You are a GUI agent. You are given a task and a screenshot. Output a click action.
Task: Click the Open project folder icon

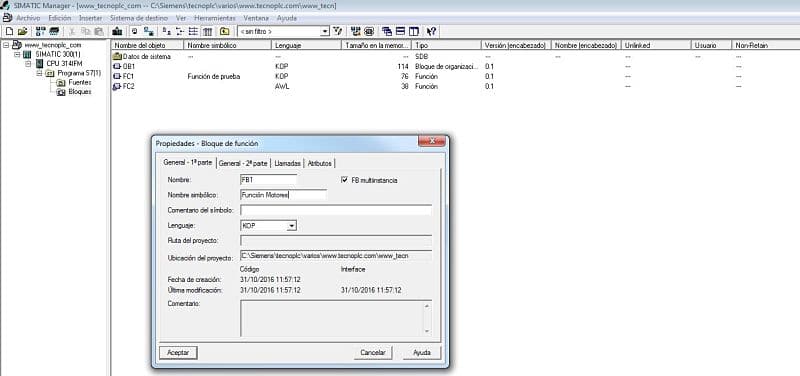coord(22,31)
